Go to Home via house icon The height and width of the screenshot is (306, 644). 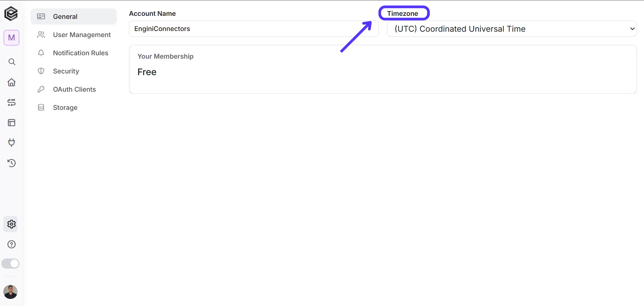click(12, 82)
